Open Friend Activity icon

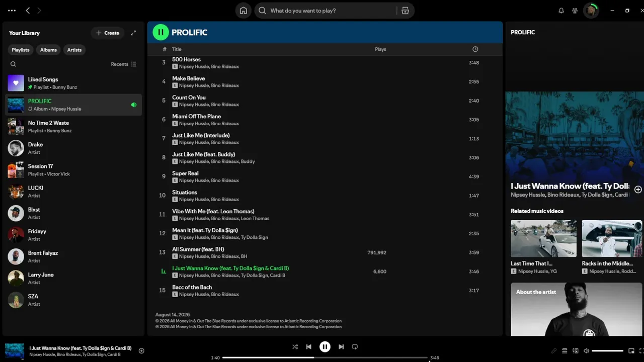pyautogui.click(x=575, y=11)
